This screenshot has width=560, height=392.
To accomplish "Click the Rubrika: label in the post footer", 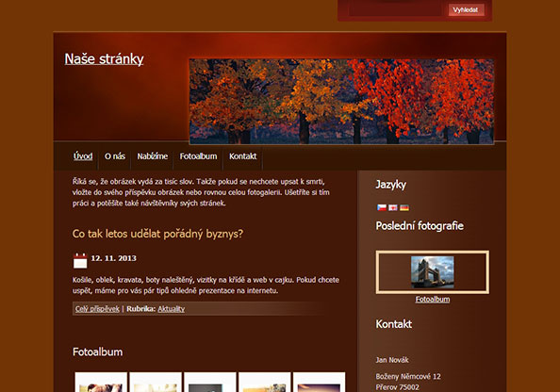I will (x=140, y=309).
